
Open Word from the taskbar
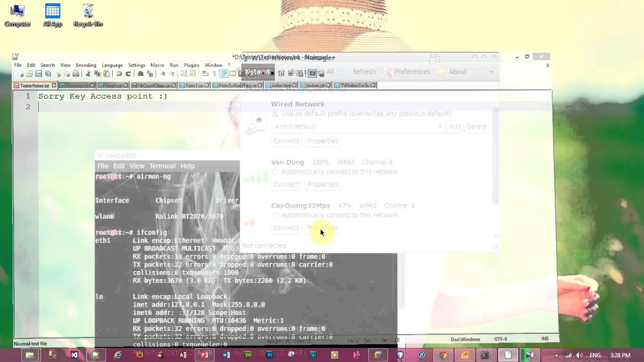[226, 355]
